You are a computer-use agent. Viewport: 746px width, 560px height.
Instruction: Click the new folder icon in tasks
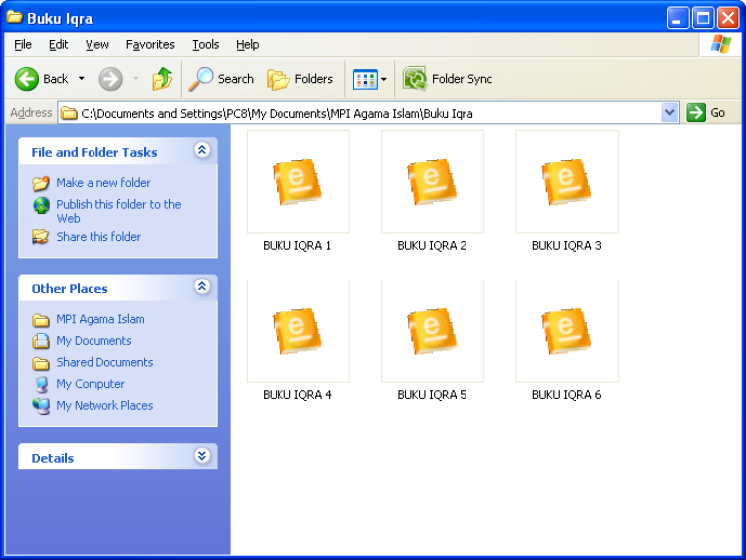coord(41,183)
